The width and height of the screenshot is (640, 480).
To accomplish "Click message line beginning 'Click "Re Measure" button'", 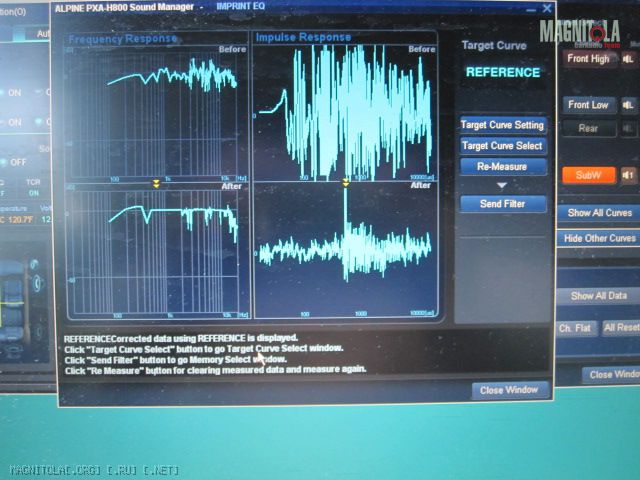I will pyautogui.click(x=215, y=370).
